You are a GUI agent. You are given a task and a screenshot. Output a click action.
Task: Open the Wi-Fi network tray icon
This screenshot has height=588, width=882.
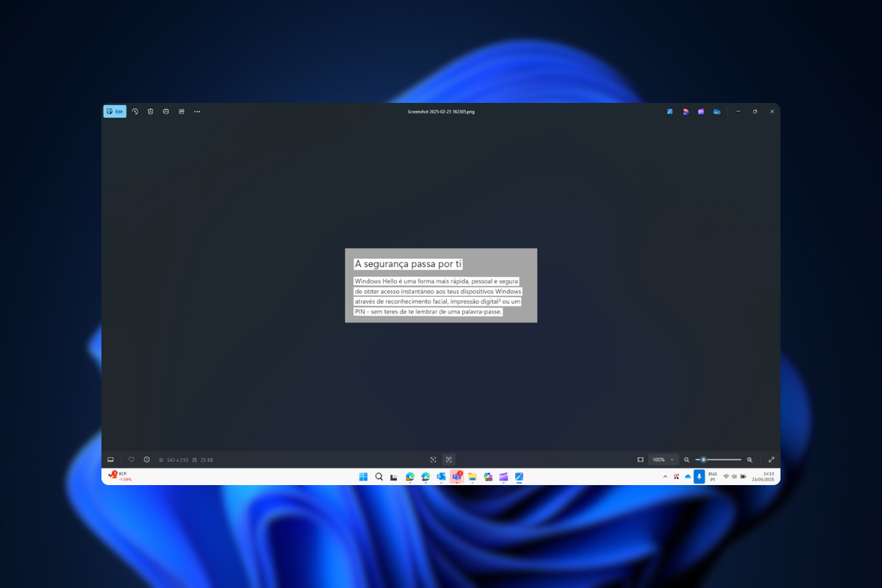click(726, 477)
